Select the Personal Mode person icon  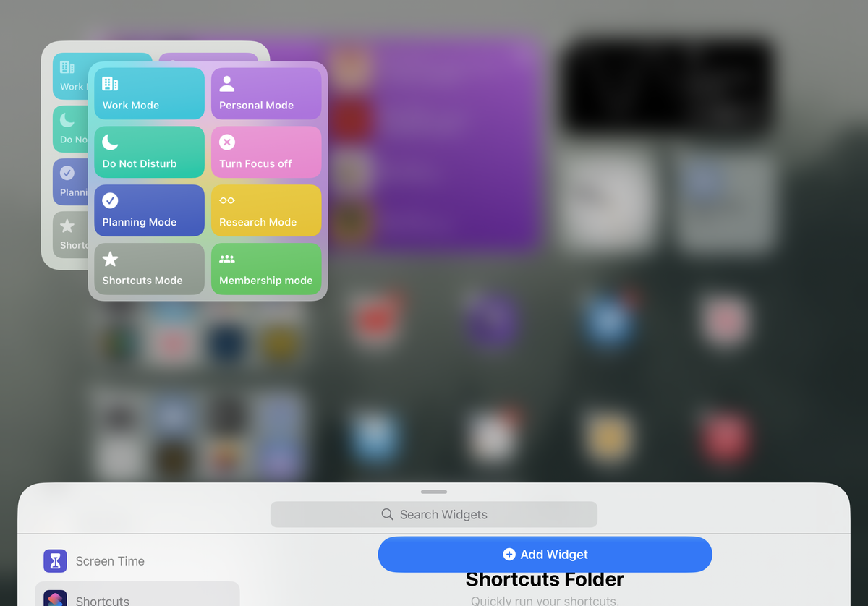(226, 83)
